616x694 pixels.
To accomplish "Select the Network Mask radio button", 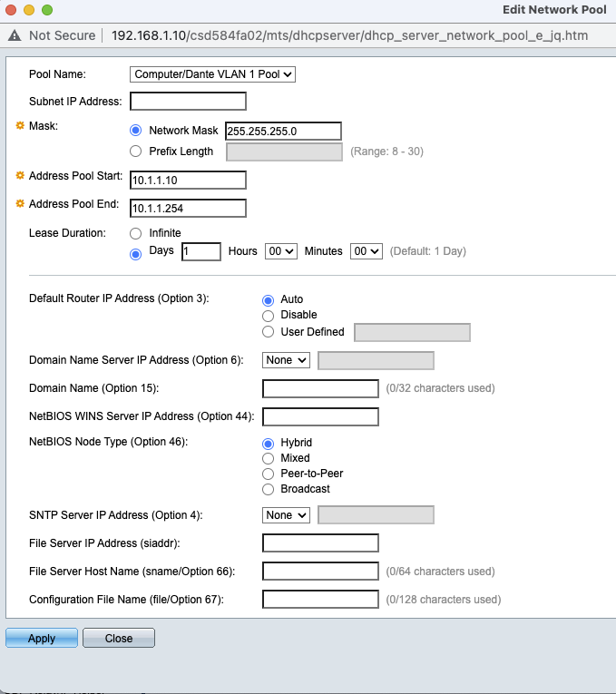I will (135, 131).
